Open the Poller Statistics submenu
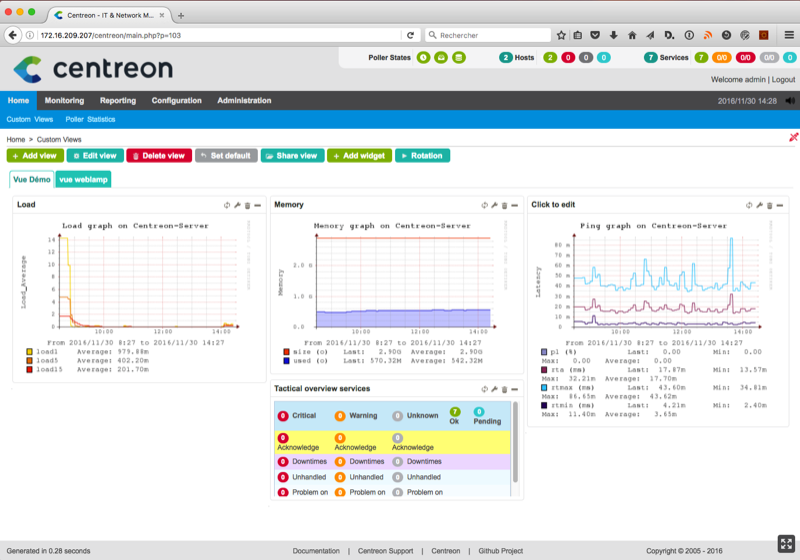The width and height of the screenshot is (800, 560). pos(90,119)
